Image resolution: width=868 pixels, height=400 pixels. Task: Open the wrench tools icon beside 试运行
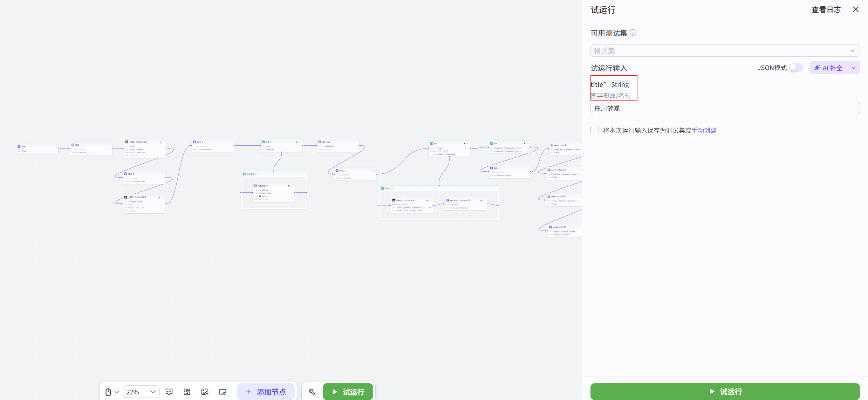click(x=312, y=391)
